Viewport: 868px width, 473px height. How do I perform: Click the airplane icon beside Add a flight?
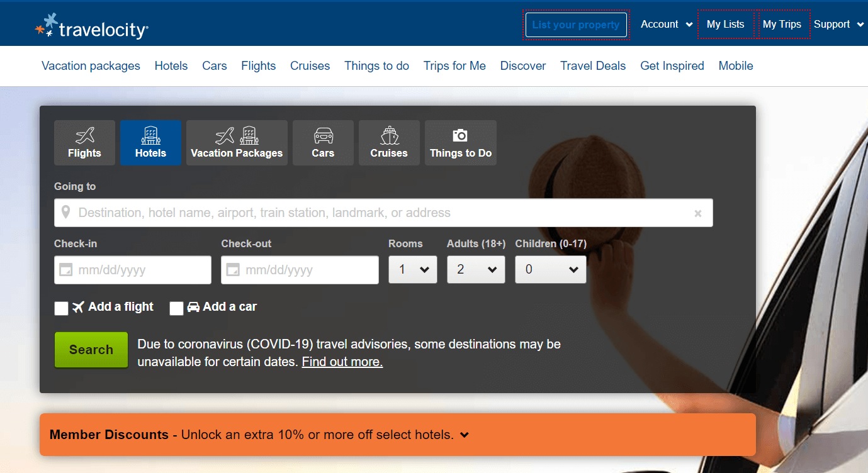[x=78, y=307]
